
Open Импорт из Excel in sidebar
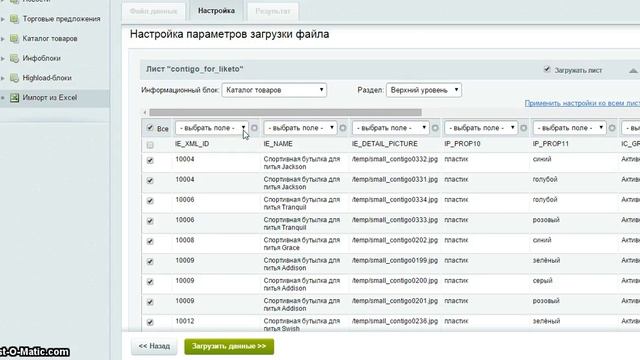pyautogui.click(x=50, y=98)
